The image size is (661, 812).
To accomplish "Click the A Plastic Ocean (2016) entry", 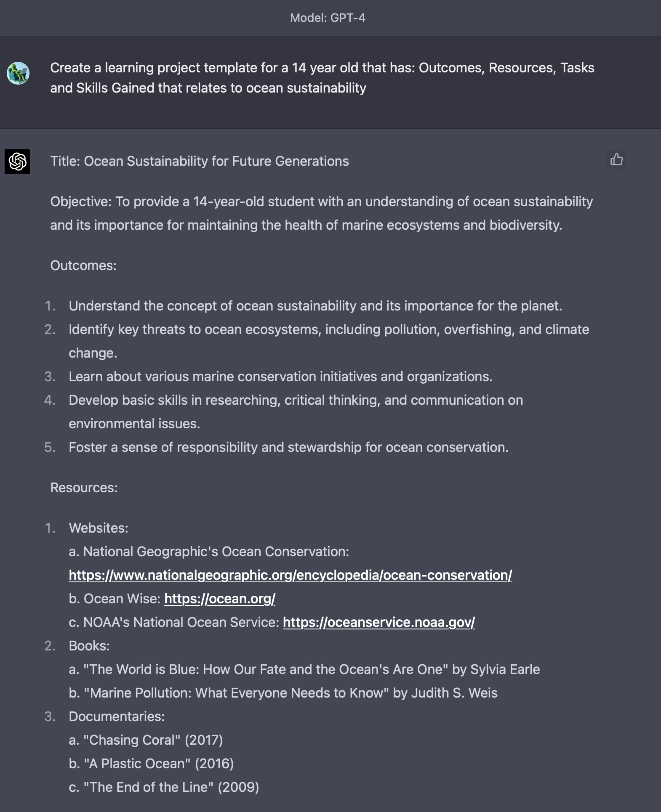I will pyautogui.click(x=151, y=764).
